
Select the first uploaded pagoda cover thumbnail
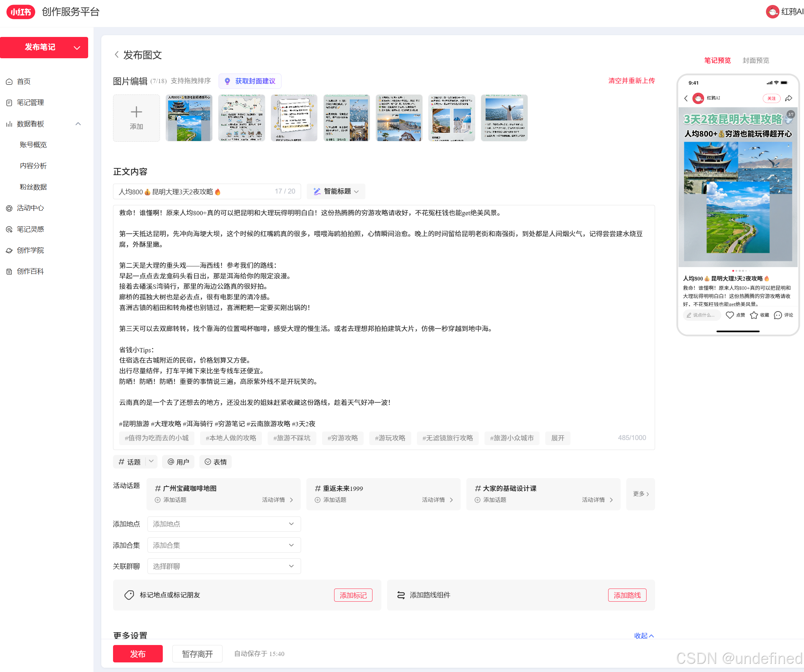(189, 118)
